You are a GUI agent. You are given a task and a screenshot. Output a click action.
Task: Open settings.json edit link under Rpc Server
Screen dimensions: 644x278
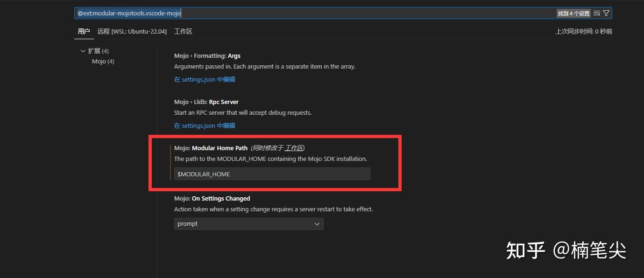click(x=205, y=125)
